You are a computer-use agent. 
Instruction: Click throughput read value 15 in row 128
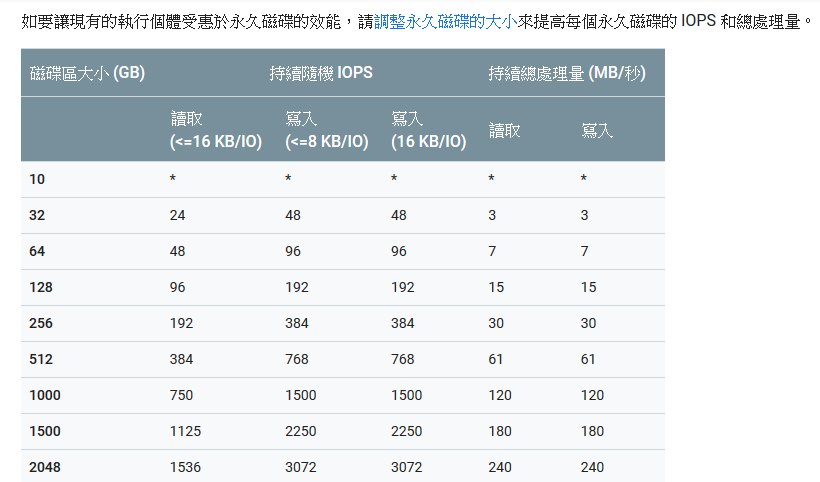(496, 288)
